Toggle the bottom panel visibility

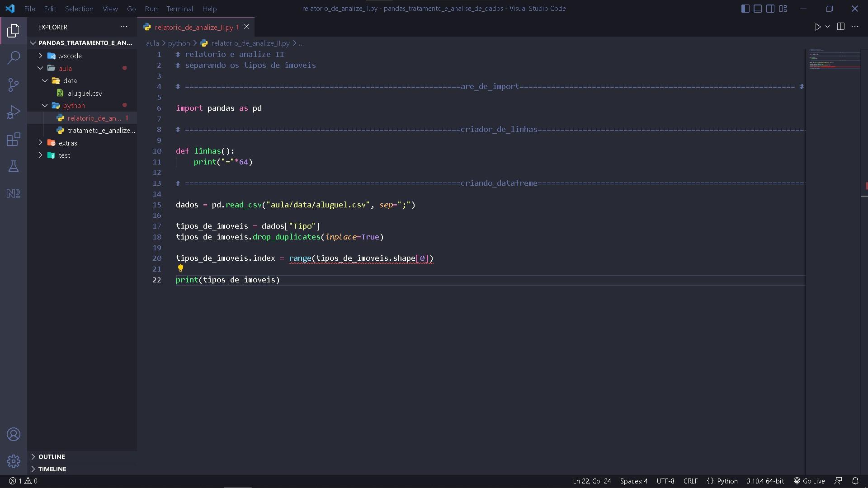point(758,9)
